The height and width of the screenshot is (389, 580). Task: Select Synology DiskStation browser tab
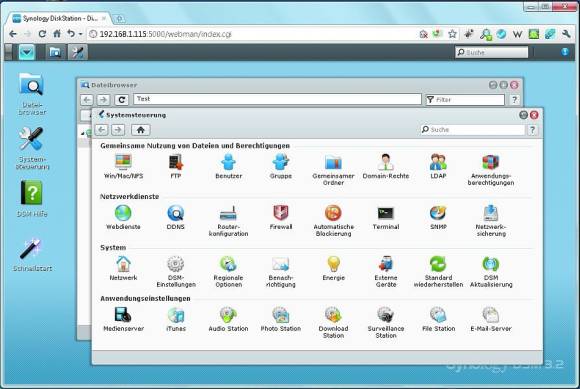coord(59,18)
